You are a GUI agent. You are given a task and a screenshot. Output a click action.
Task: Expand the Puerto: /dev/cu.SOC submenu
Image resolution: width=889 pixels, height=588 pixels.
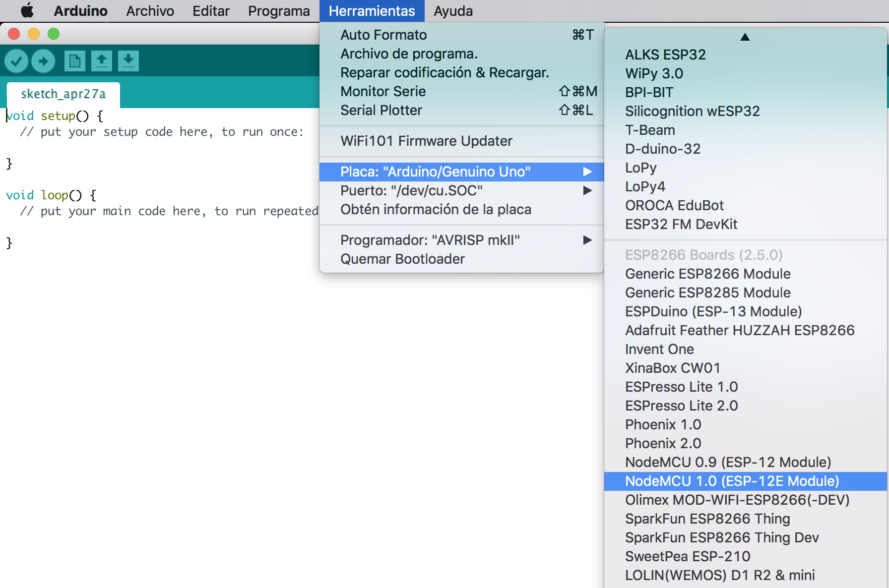click(x=461, y=190)
